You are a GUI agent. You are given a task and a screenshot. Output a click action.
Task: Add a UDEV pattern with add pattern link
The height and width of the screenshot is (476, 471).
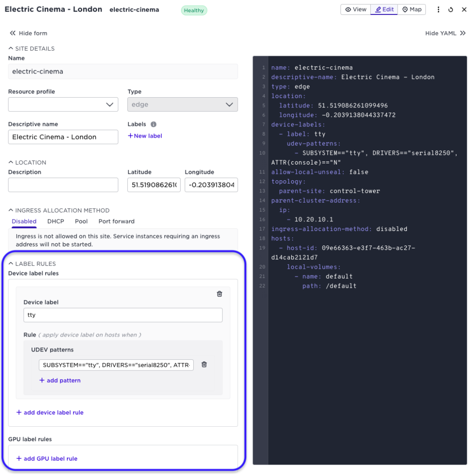coord(59,380)
